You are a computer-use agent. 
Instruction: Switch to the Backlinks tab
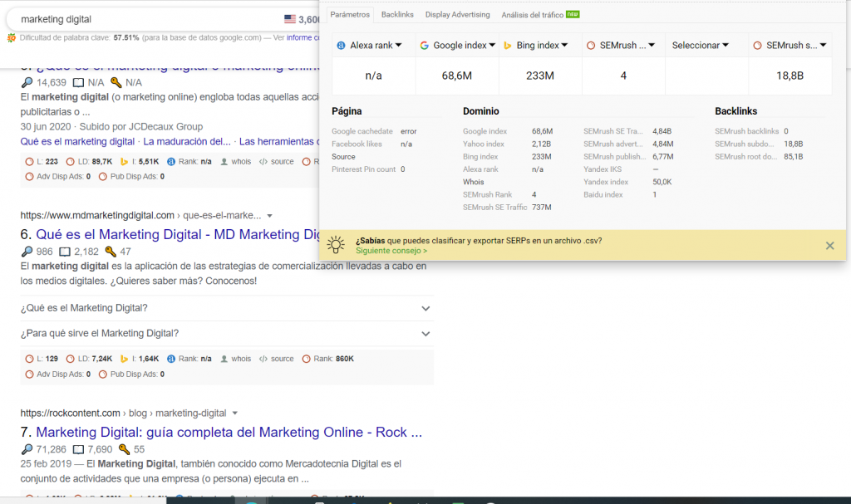(397, 15)
